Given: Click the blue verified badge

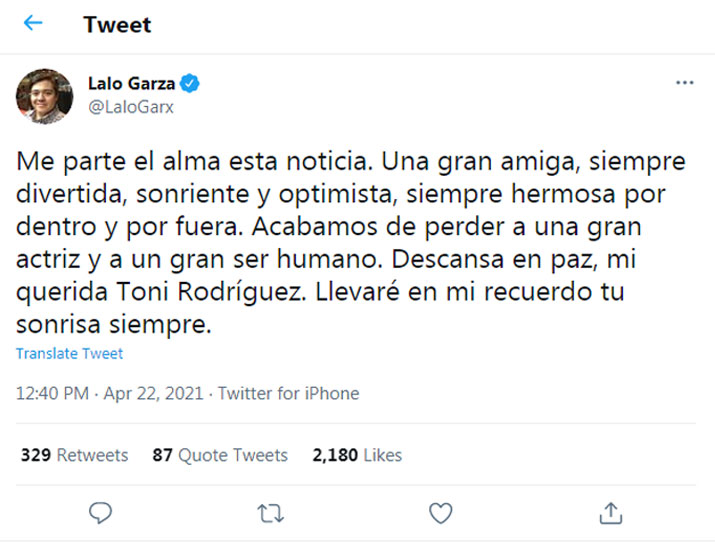Looking at the screenshot, I should point(191,84).
